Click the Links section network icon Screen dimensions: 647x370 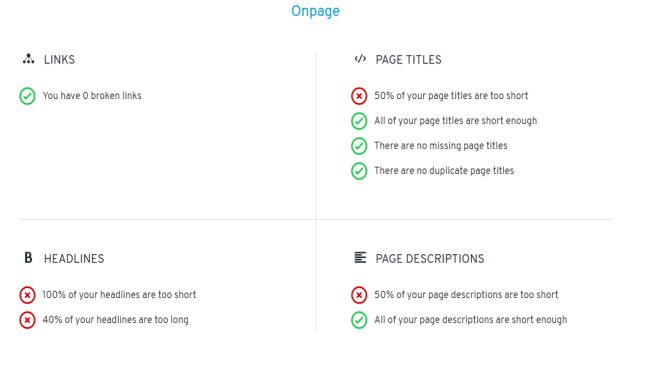coord(28,59)
